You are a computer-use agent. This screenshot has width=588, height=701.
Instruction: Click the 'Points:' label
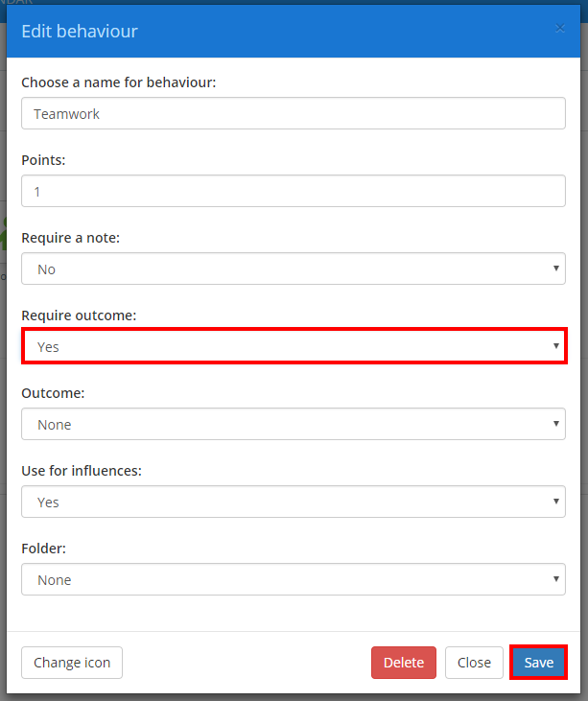43,160
